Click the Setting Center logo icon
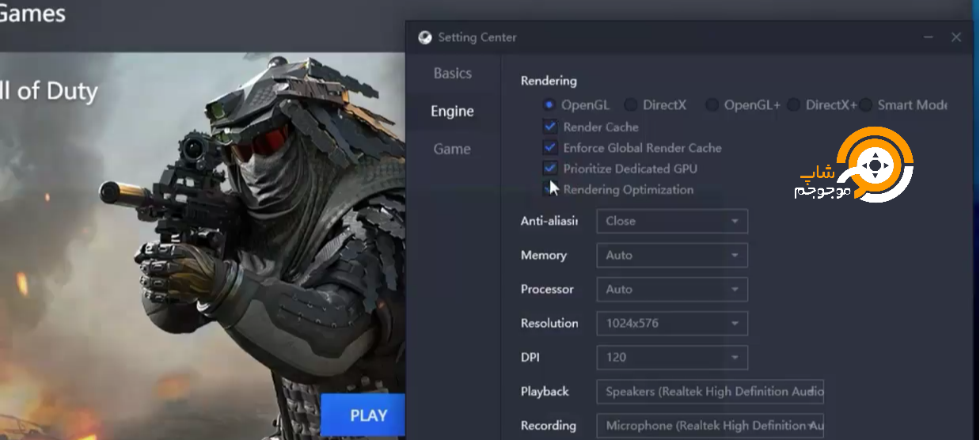This screenshot has width=980, height=440. pyautogui.click(x=425, y=37)
